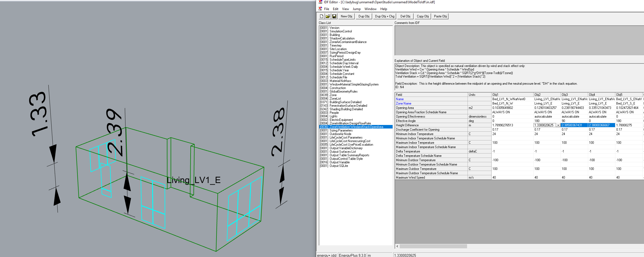Click Obj5 Height Difference value 1.78000275

tap(629, 125)
